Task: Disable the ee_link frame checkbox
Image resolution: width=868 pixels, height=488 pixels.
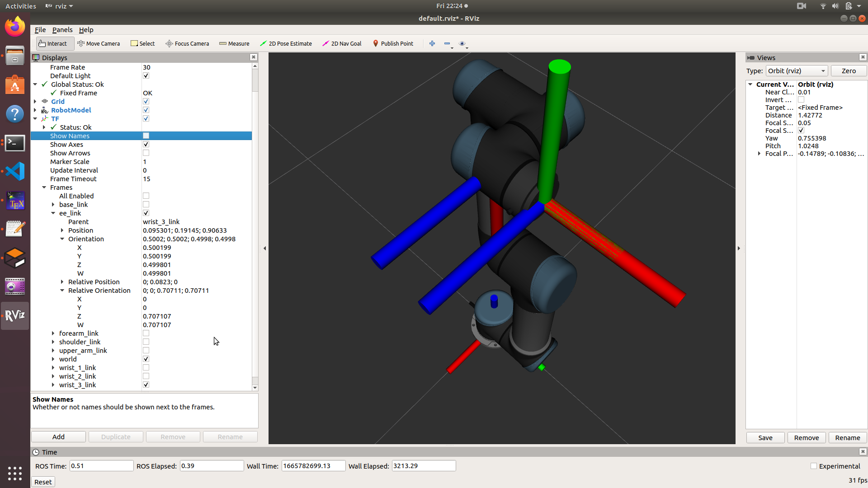Action: [x=146, y=213]
